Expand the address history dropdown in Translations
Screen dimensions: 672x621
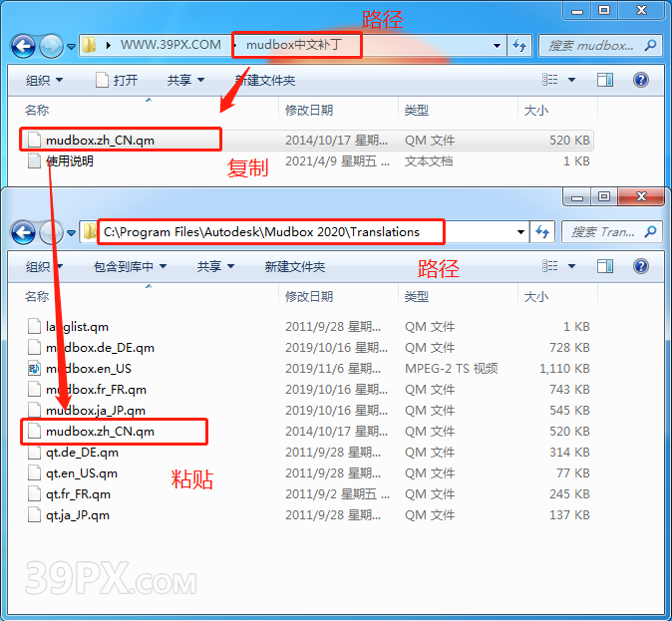coord(520,232)
